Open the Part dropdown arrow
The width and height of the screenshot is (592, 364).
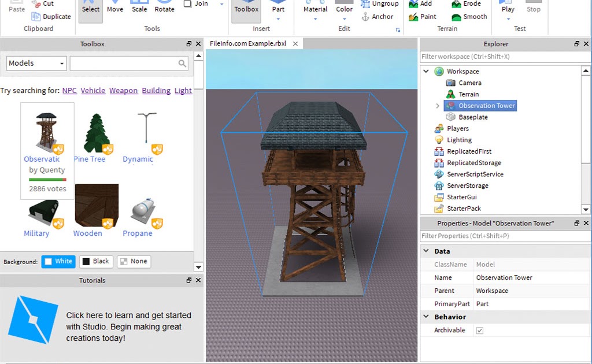tap(278, 19)
